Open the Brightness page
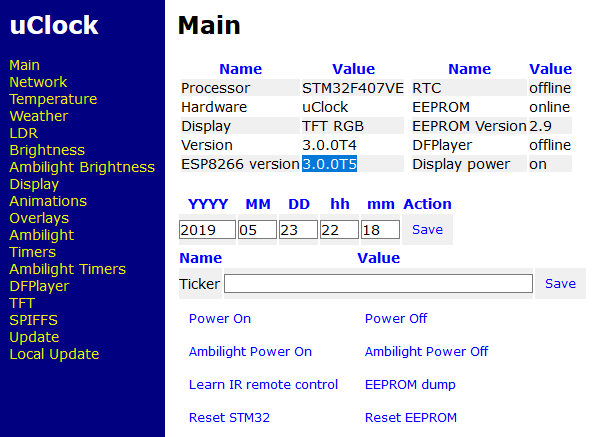Image resolution: width=611 pixels, height=437 pixels. (x=47, y=150)
